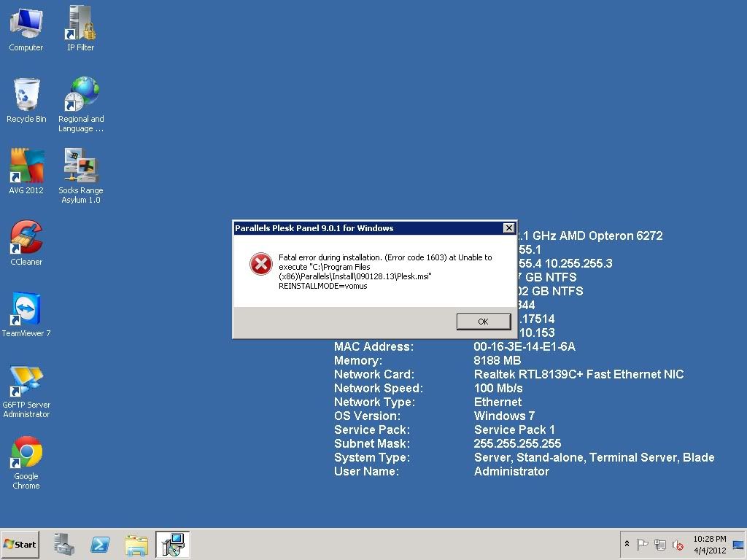Viewport: 747px width, 560px height.
Task: Click OK in the Plesk error dialog
Action: tap(483, 322)
